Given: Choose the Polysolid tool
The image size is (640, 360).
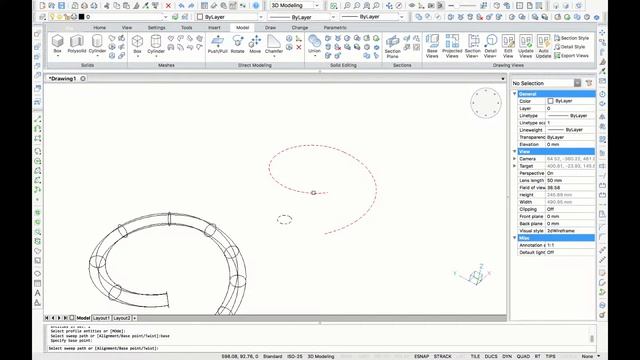Looking at the screenshot, I should pyautogui.click(x=77, y=44).
